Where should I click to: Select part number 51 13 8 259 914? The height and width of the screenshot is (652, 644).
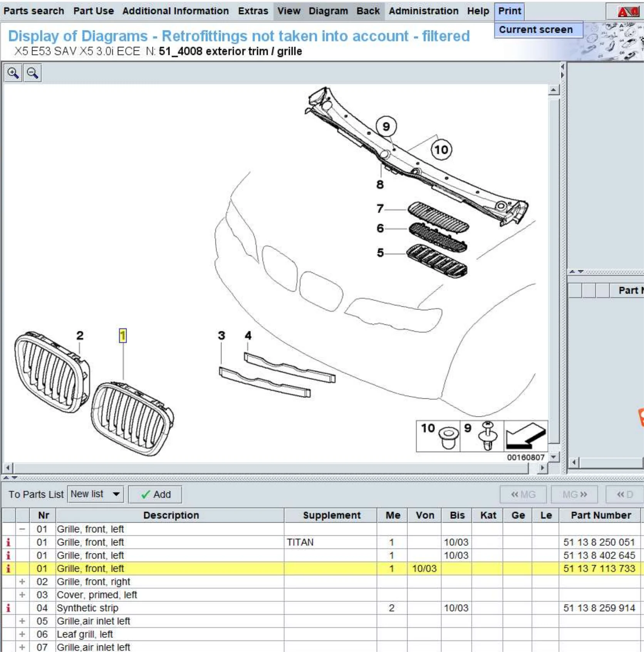pos(599,608)
